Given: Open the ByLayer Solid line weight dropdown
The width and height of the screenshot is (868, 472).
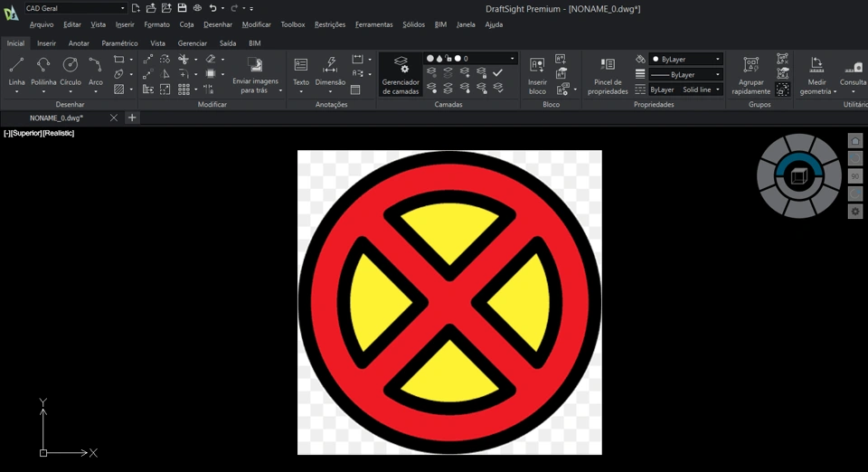Looking at the screenshot, I should pyautogui.click(x=686, y=90).
